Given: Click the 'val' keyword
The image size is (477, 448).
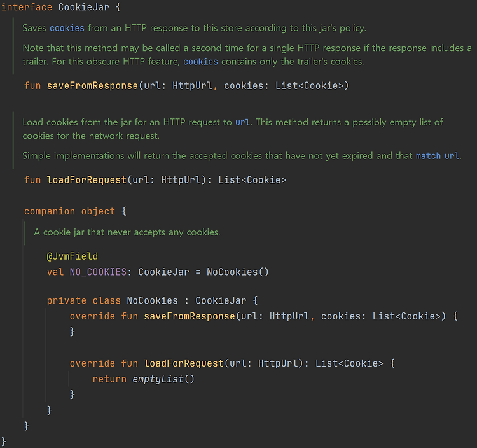Looking at the screenshot, I should coord(55,272).
